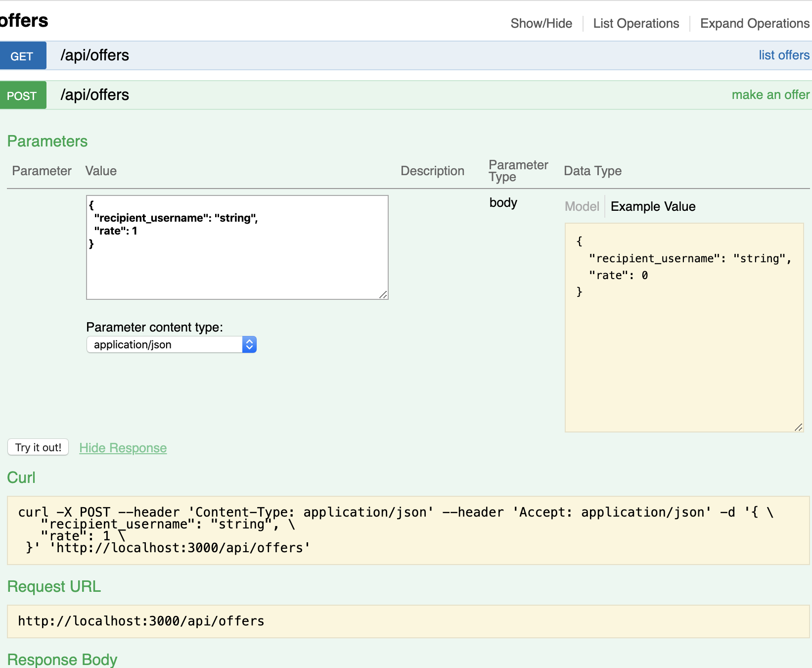Click Expand Operations link
812x668 pixels.
(755, 24)
